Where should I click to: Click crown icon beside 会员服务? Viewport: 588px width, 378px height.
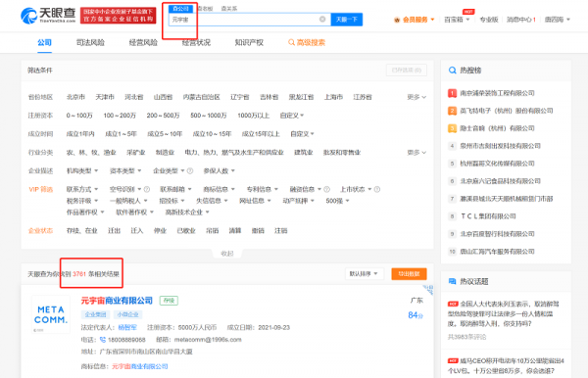(397, 20)
